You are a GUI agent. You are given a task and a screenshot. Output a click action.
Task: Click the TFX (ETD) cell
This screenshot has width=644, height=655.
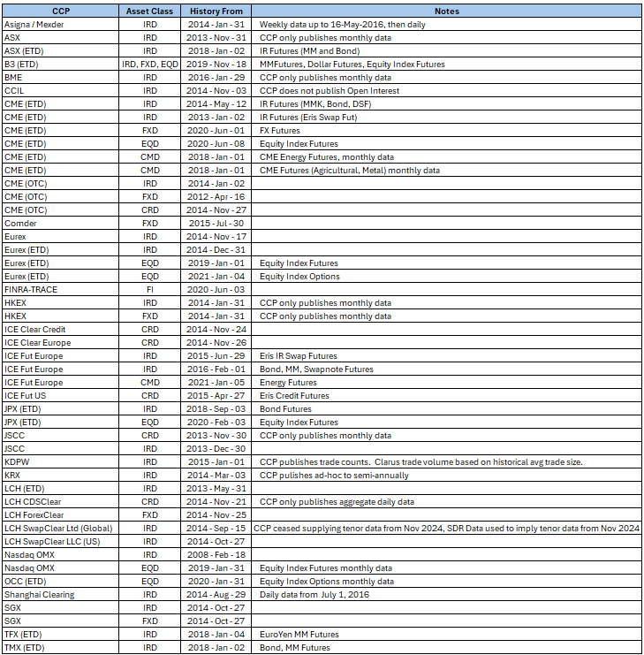pyautogui.click(x=61, y=635)
